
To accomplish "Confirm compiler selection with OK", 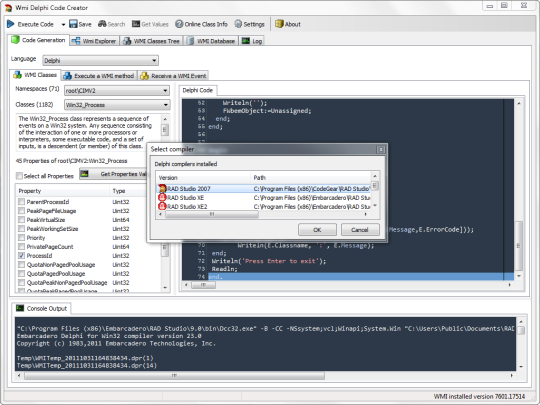I will click(x=317, y=230).
